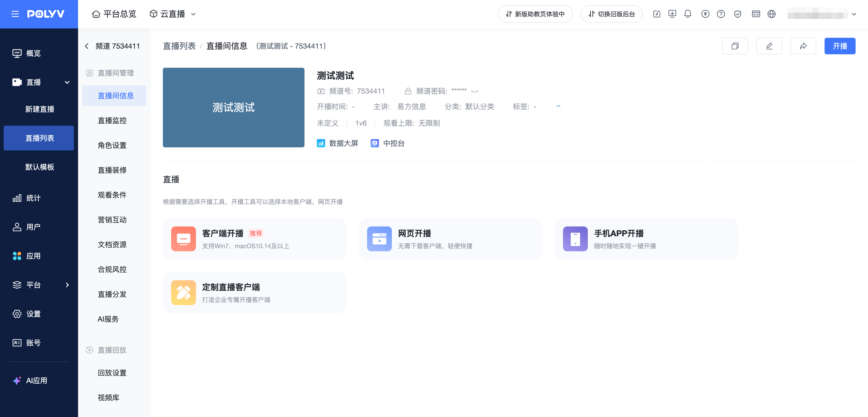Click the share arrow icon button

[803, 46]
